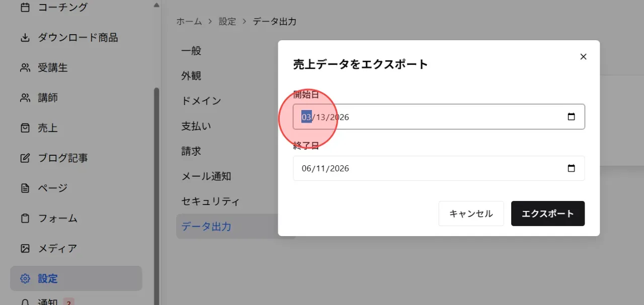Open the セキュリティ settings tab
The height and width of the screenshot is (305, 644).
[x=211, y=201]
